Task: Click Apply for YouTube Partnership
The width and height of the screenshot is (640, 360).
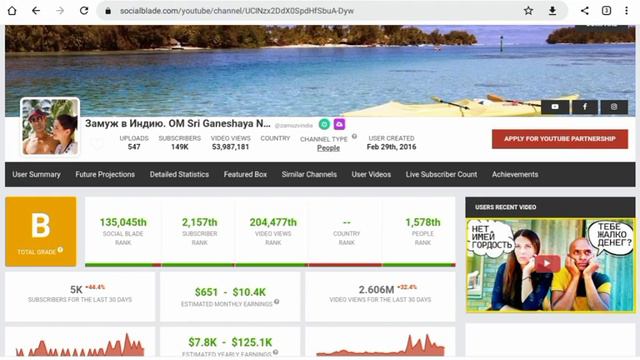Action: pos(560,139)
